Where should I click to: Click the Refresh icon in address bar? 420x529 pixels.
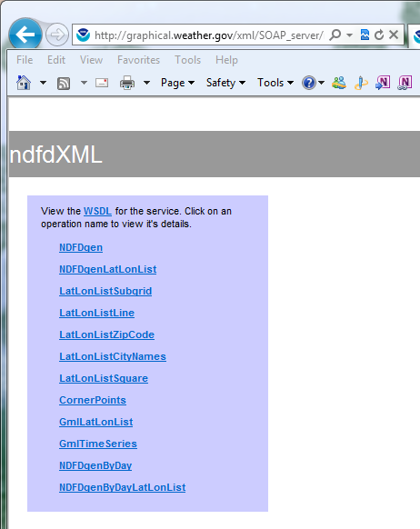379,35
